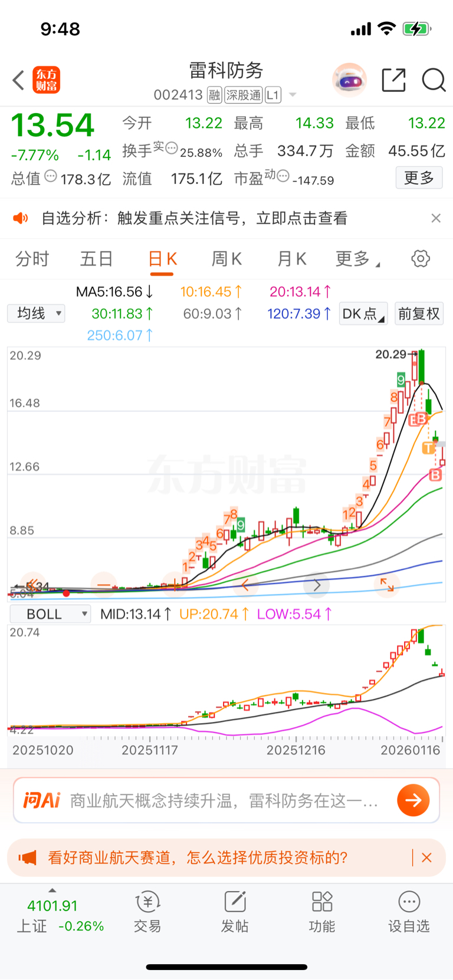Viewport: 453px width, 980px height.
Task: Tap info icon beside 总值
Action: point(51,176)
